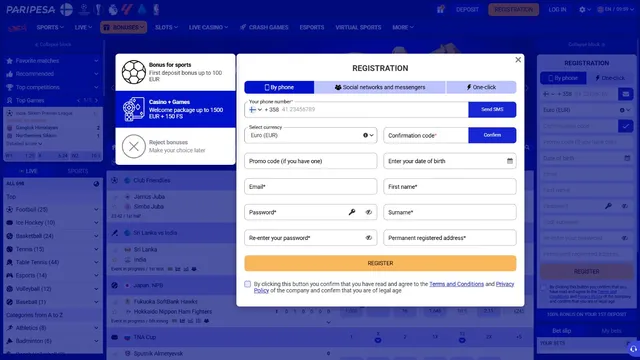Click the Send SMS button
The width and height of the screenshot is (640, 360).
(x=492, y=109)
